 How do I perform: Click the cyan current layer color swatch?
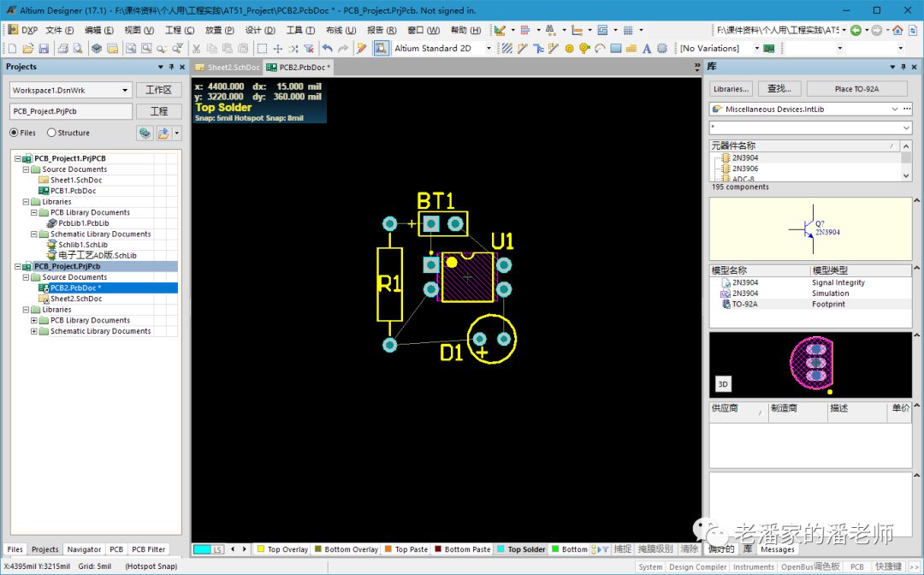(x=203, y=549)
